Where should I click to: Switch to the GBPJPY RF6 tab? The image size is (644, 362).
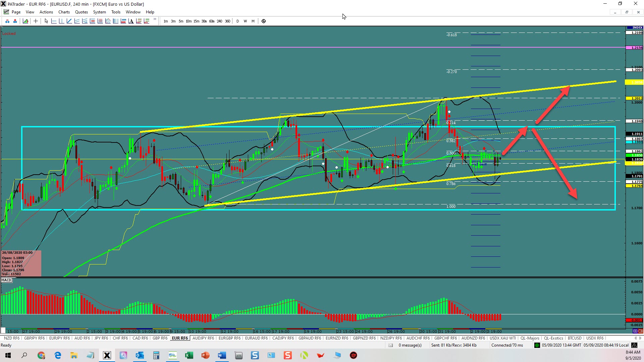(34, 338)
